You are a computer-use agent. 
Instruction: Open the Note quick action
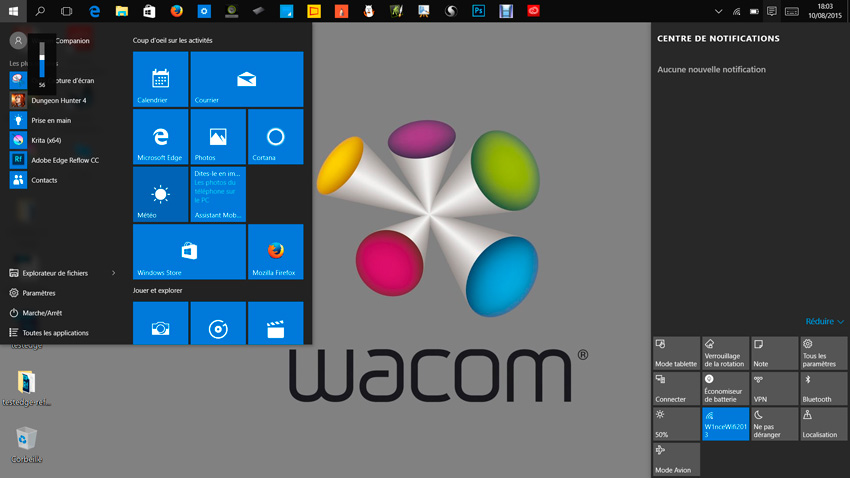click(x=774, y=353)
